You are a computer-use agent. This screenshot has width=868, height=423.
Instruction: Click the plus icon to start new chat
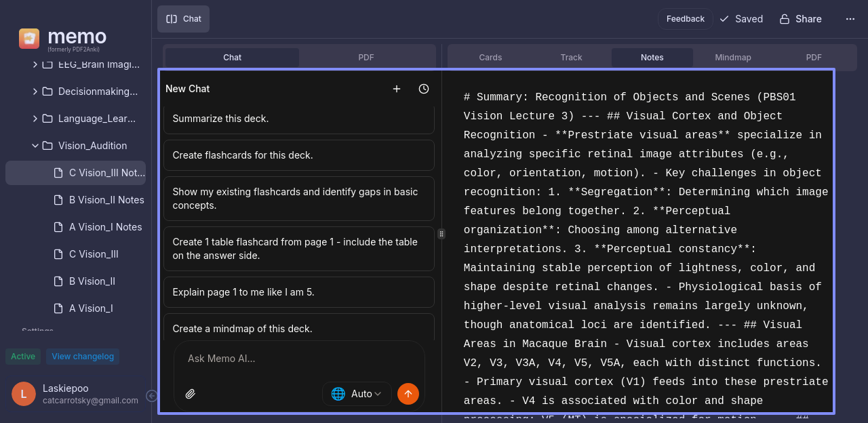click(x=397, y=89)
